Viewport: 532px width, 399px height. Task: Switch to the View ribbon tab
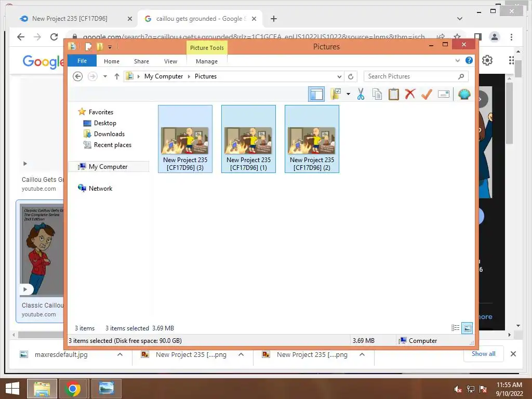point(170,61)
